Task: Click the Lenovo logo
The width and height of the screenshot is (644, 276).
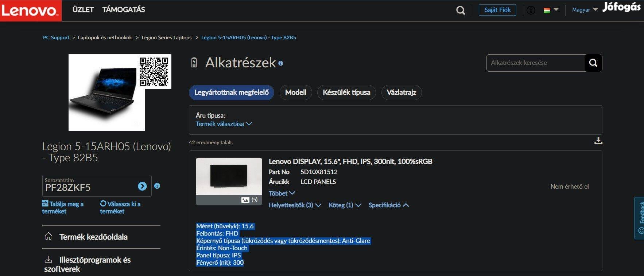Action: point(30,10)
